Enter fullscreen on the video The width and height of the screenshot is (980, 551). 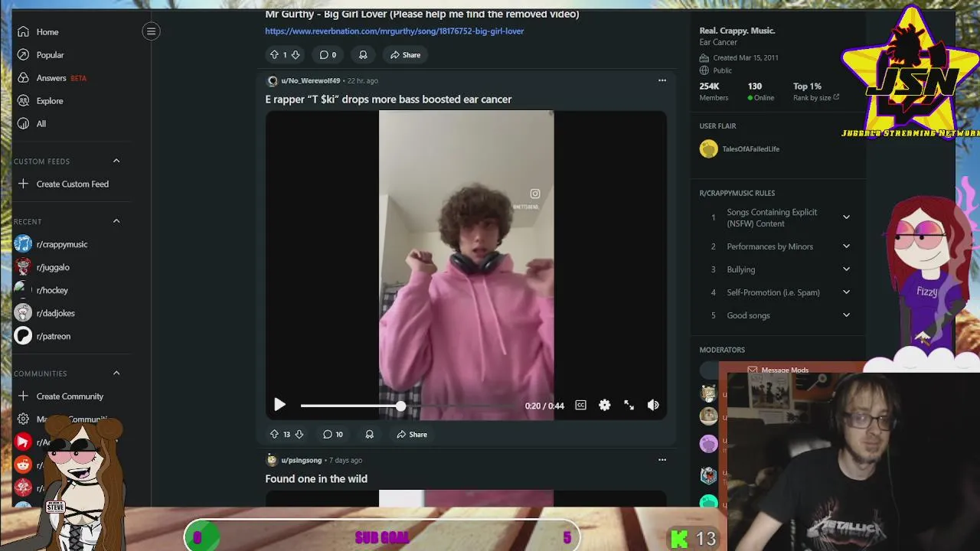tap(629, 405)
